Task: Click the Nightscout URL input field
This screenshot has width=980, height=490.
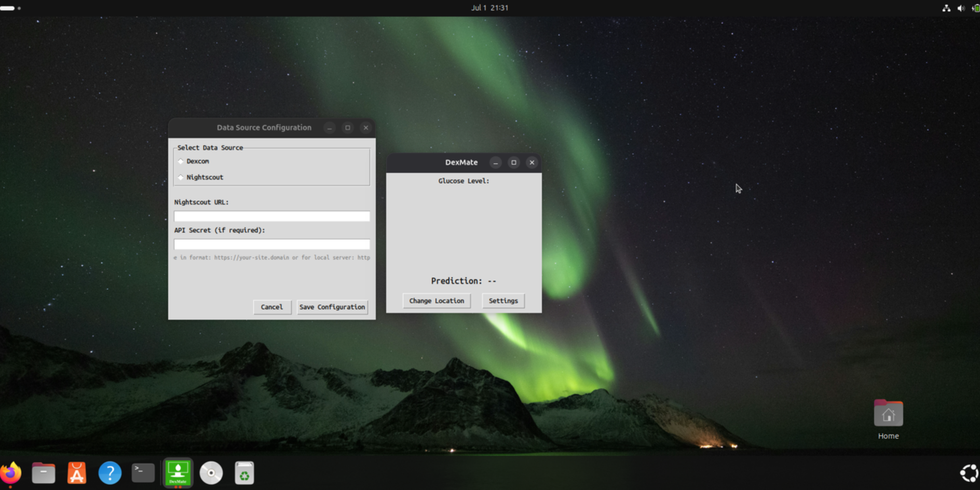Action: [271, 216]
